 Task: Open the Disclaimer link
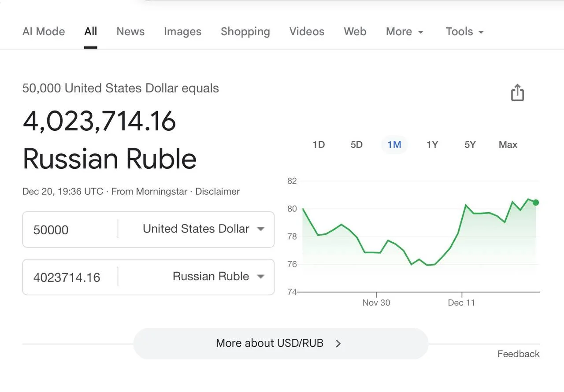pyautogui.click(x=217, y=192)
